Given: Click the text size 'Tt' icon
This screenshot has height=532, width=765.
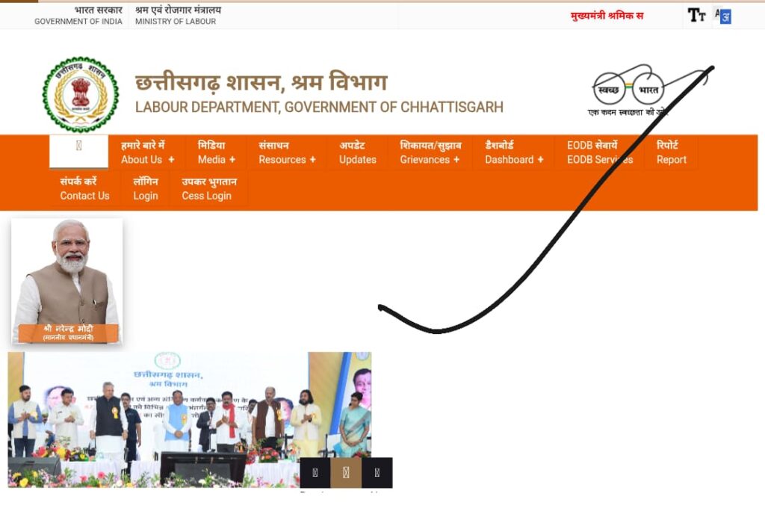Looking at the screenshot, I should point(696,15).
